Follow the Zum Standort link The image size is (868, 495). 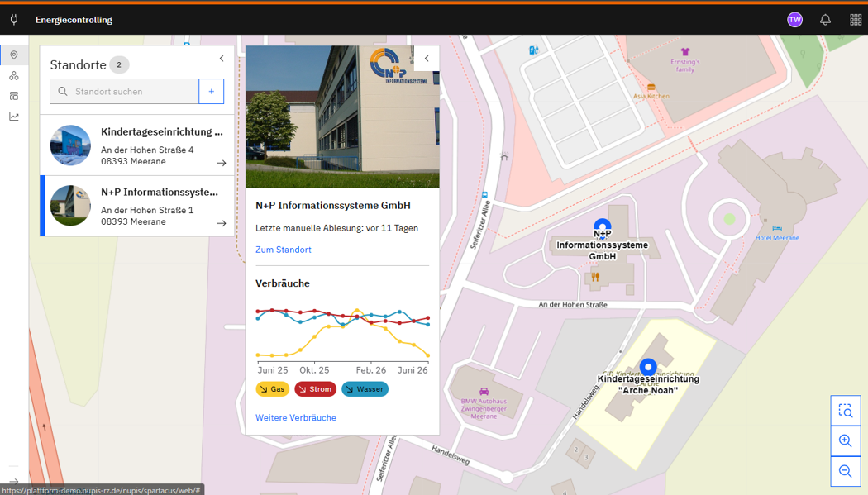[x=284, y=250]
